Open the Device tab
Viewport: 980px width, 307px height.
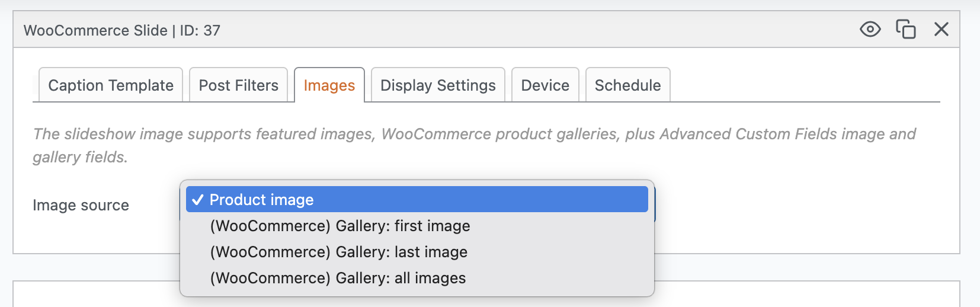click(545, 85)
